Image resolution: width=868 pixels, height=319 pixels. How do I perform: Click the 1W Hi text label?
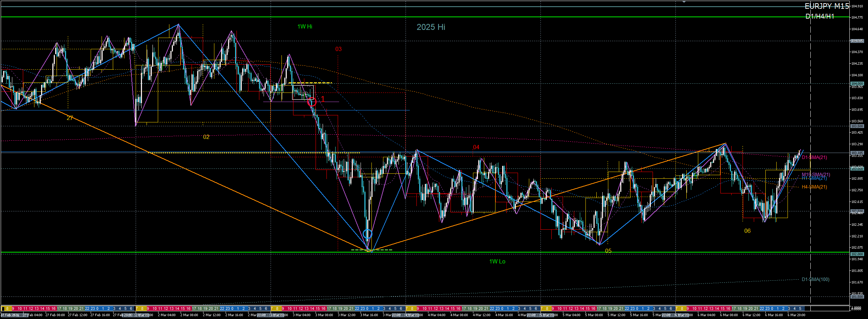coord(305,27)
